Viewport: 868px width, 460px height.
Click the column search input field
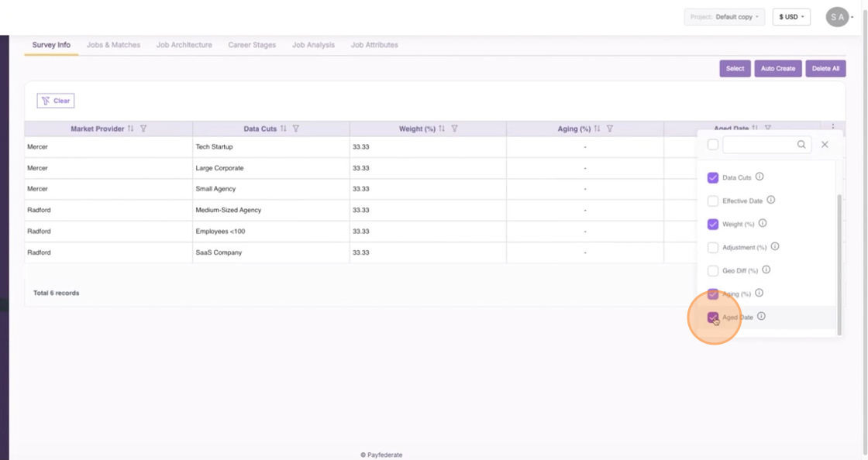pyautogui.click(x=766, y=144)
